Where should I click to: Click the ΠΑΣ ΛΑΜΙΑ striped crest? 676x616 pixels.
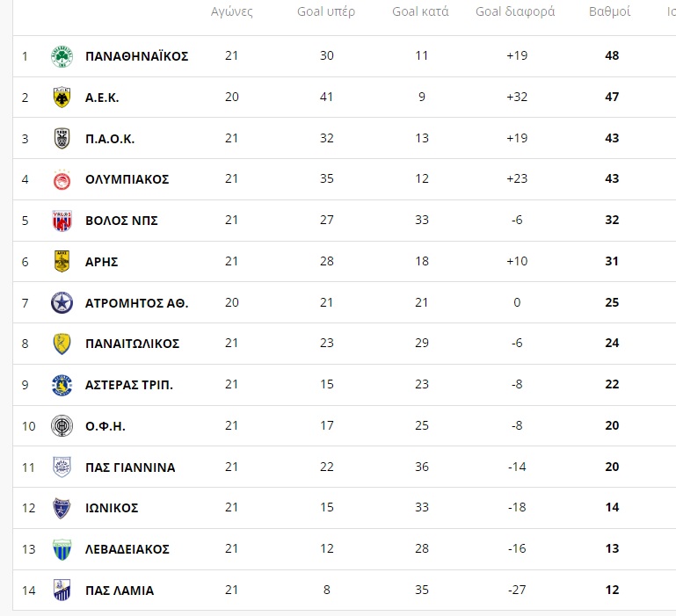62,591
